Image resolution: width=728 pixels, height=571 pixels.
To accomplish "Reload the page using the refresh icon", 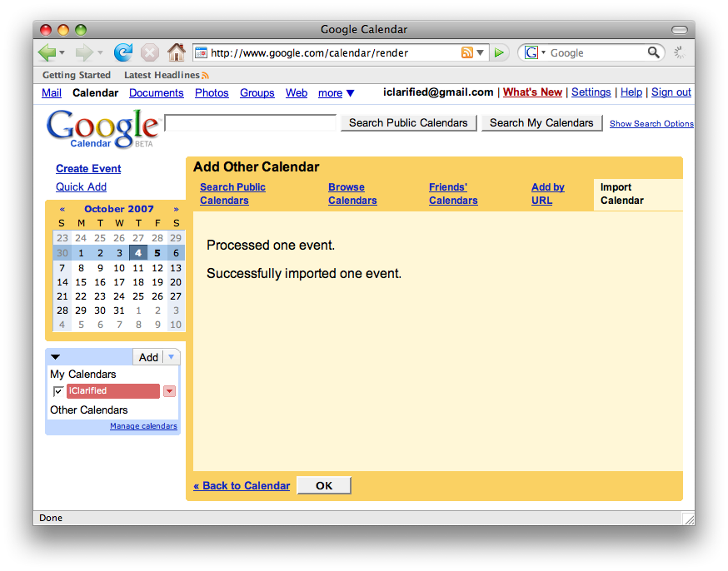I will pos(123,52).
